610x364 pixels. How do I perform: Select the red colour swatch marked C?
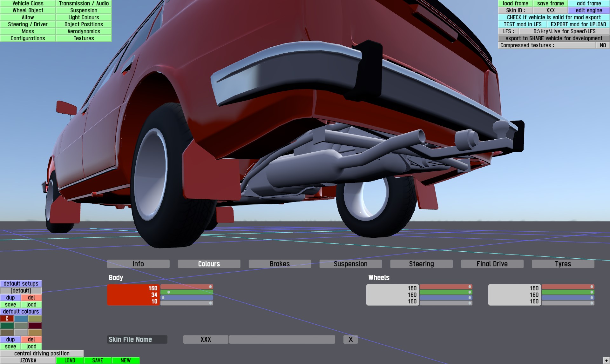[7, 319]
